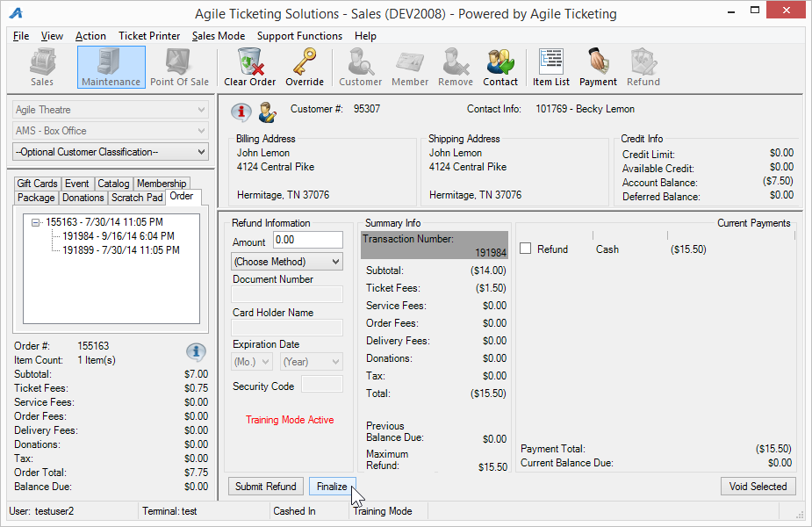Click the Void Selected button
Screen dimensions: 812x527
tap(758, 486)
